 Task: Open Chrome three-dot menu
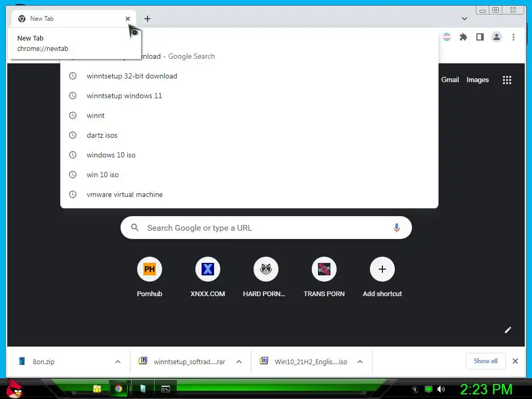(x=513, y=37)
